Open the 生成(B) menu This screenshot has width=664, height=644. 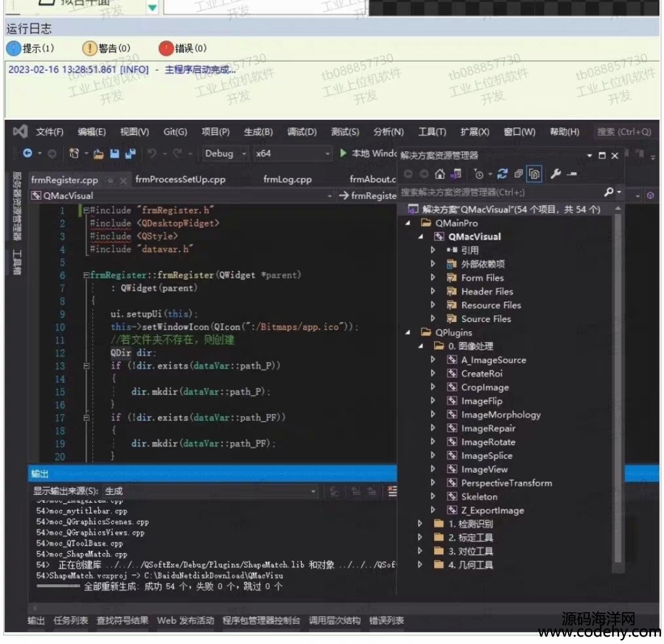[x=258, y=132]
